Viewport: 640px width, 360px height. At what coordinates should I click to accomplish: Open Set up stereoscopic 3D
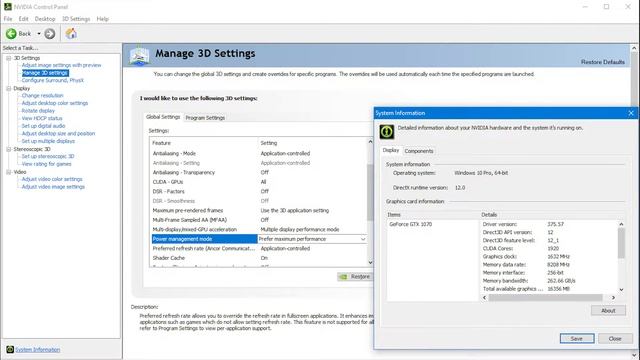[48, 156]
